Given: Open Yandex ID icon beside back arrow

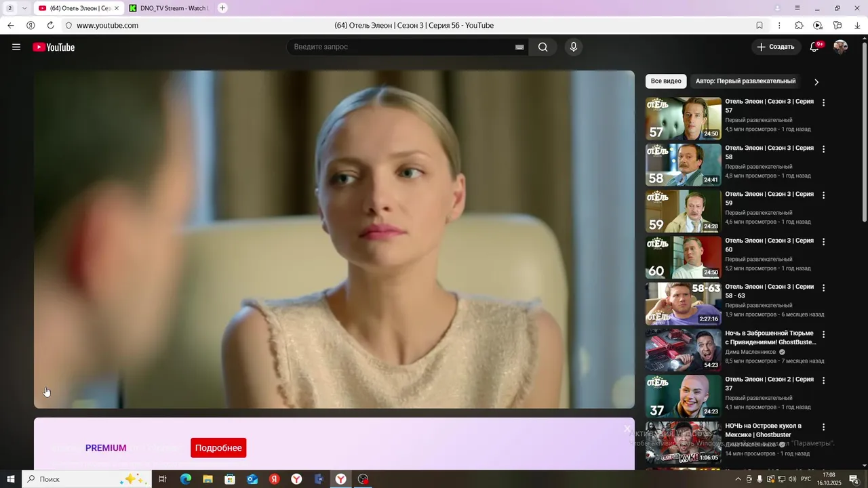Looking at the screenshot, I should tap(31, 25).
